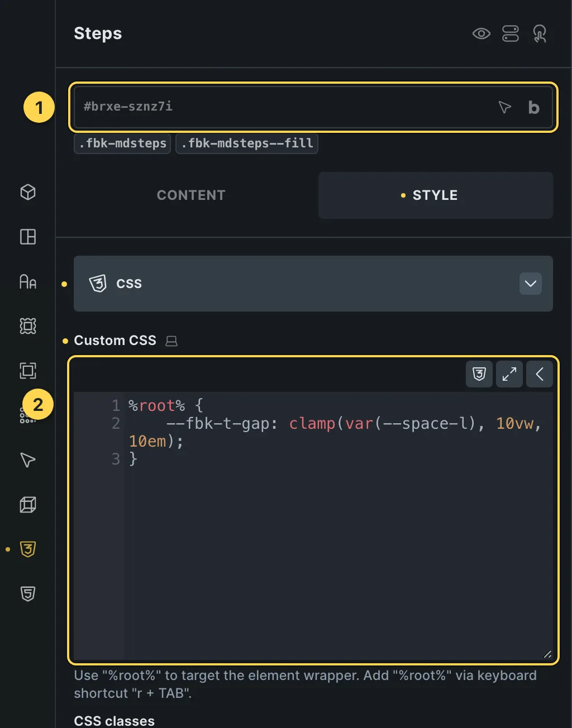Viewport: 572px width, 728px height.
Task: Open the notched-frame icon below the typography Aa icon
Action: 28,326
